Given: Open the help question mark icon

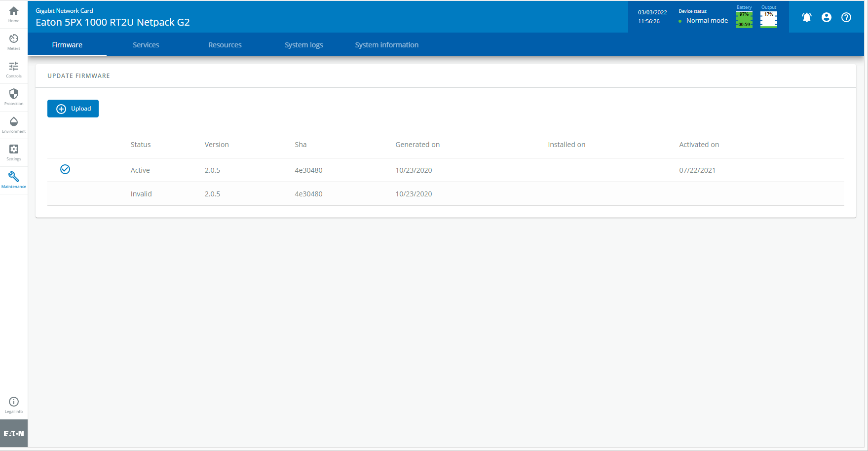Looking at the screenshot, I should (846, 17).
